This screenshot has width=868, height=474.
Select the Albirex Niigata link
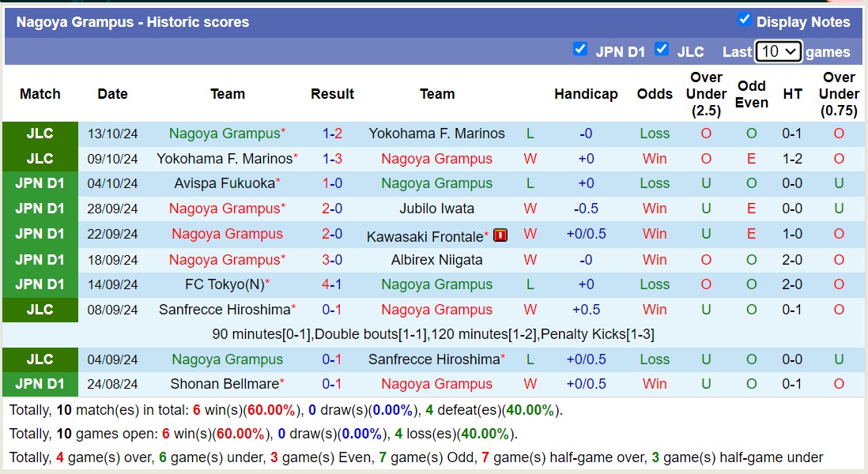tap(437, 259)
